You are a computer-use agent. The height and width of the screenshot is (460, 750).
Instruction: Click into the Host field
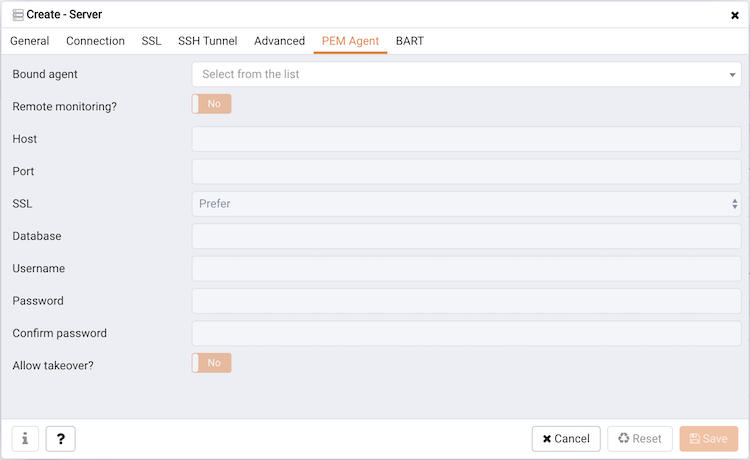point(466,139)
